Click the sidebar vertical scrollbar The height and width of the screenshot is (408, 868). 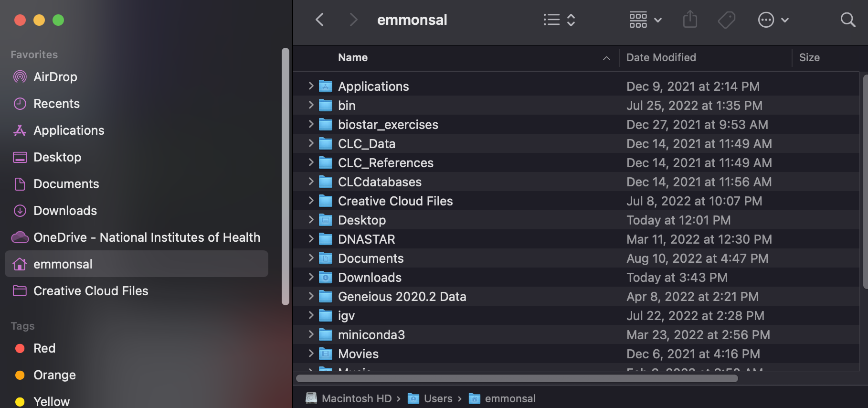pos(286,176)
